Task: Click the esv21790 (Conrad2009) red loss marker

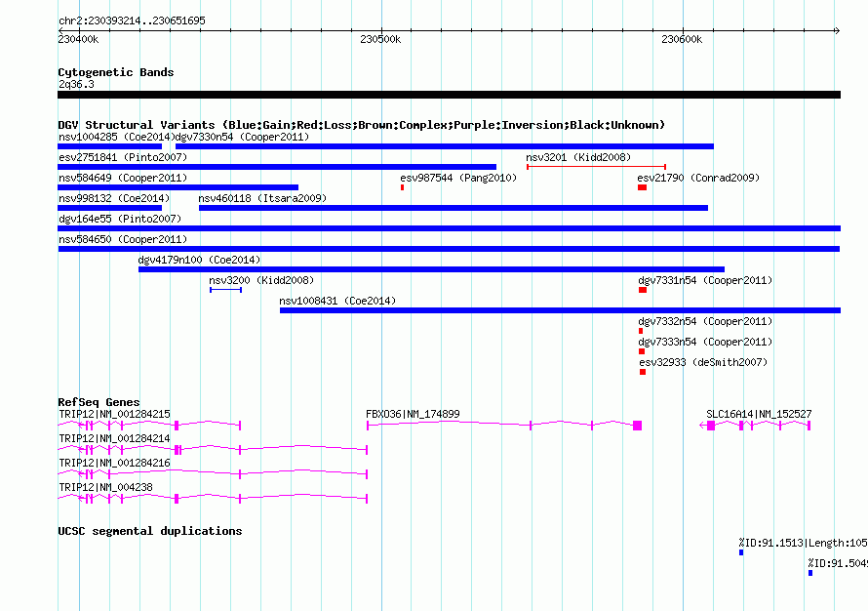Action: [x=642, y=187]
